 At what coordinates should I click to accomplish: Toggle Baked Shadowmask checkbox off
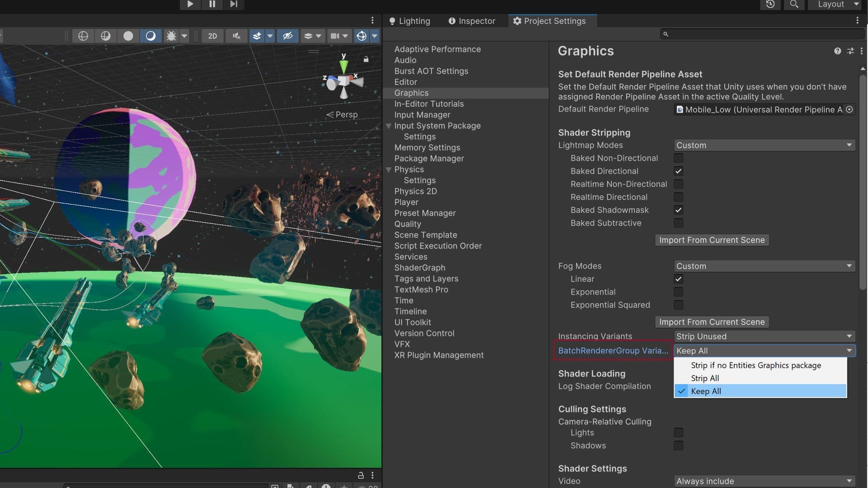coord(678,210)
